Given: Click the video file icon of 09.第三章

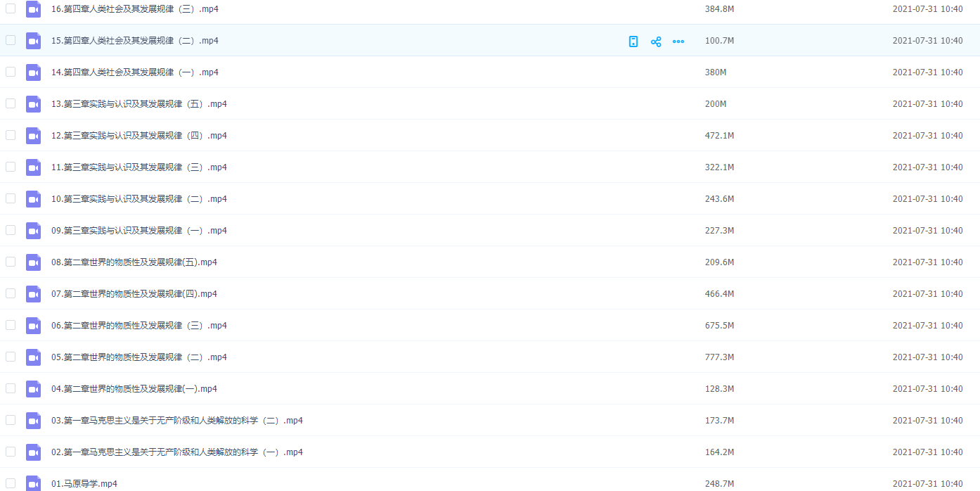Looking at the screenshot, I should tap(33, 231).
